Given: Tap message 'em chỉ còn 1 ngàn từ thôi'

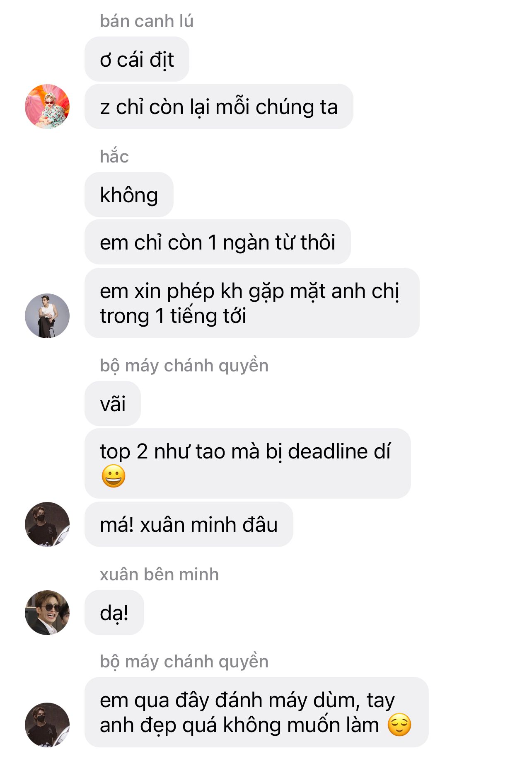Looking at the screenshot, I should tap(218, 242).
